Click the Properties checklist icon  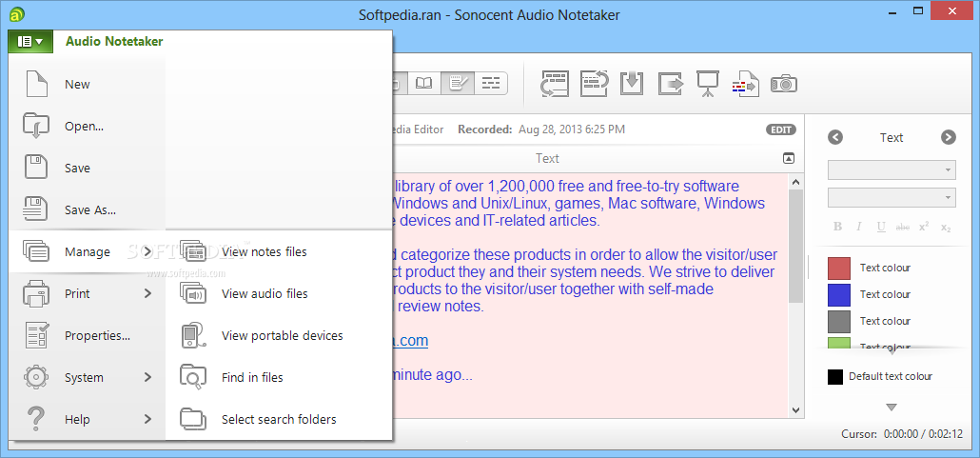35,335
